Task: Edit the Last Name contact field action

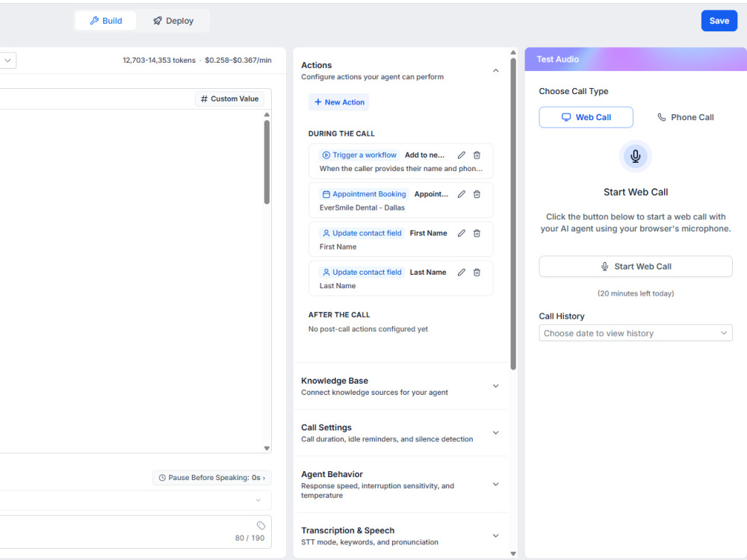Action: click(461, 273)
